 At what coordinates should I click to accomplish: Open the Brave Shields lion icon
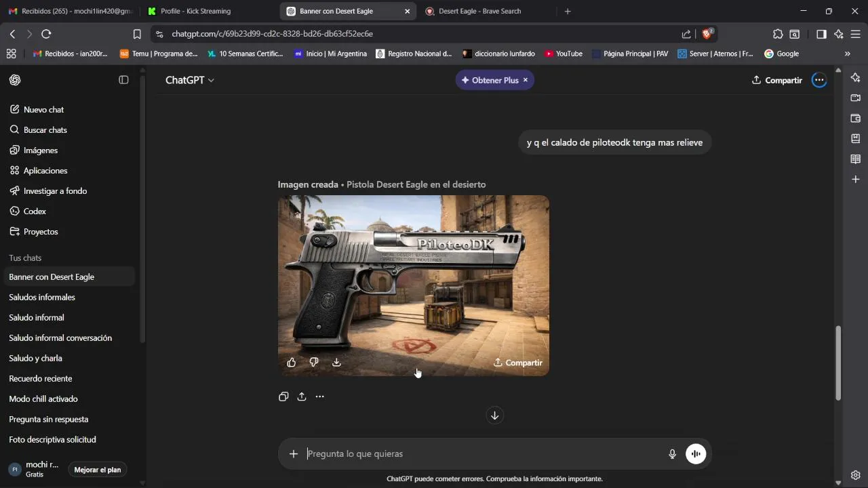coord(707,34)
